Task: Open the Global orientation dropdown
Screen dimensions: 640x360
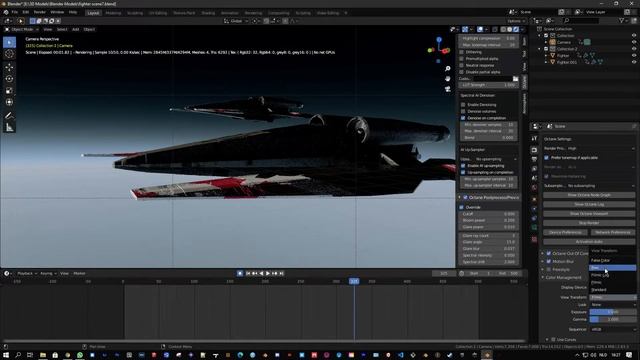Action: click(x=236, y=21)
